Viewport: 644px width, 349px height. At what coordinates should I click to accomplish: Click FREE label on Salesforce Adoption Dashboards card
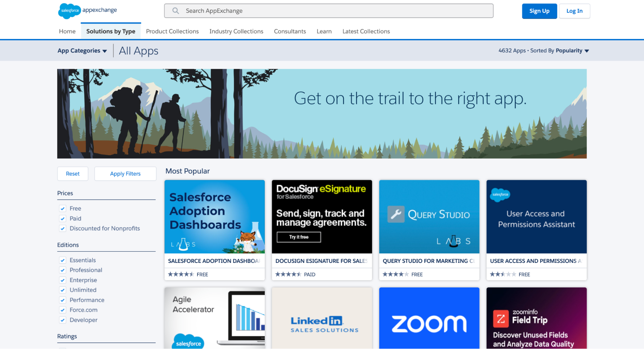pyautogui.click(x=202, y=274)
